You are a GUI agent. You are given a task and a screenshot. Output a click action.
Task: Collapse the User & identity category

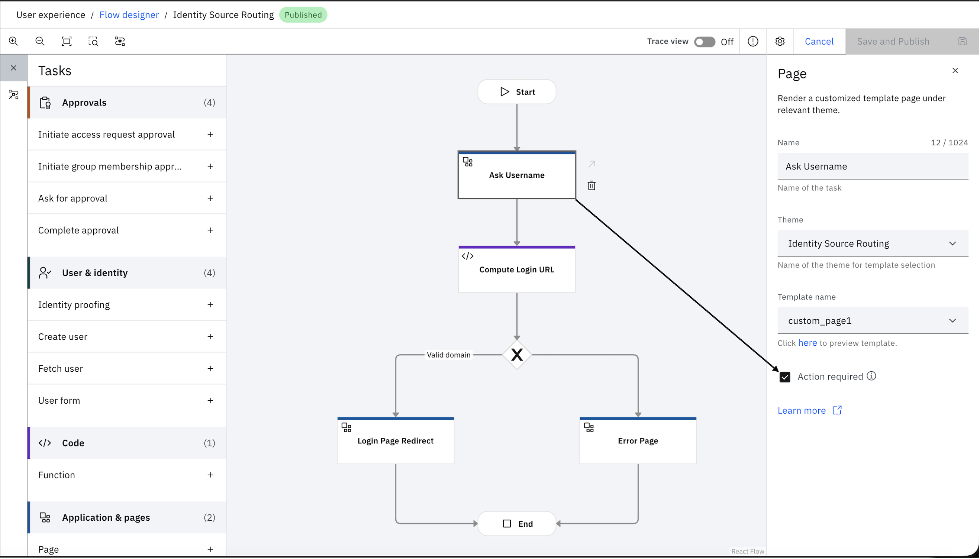tap(127, 273)
